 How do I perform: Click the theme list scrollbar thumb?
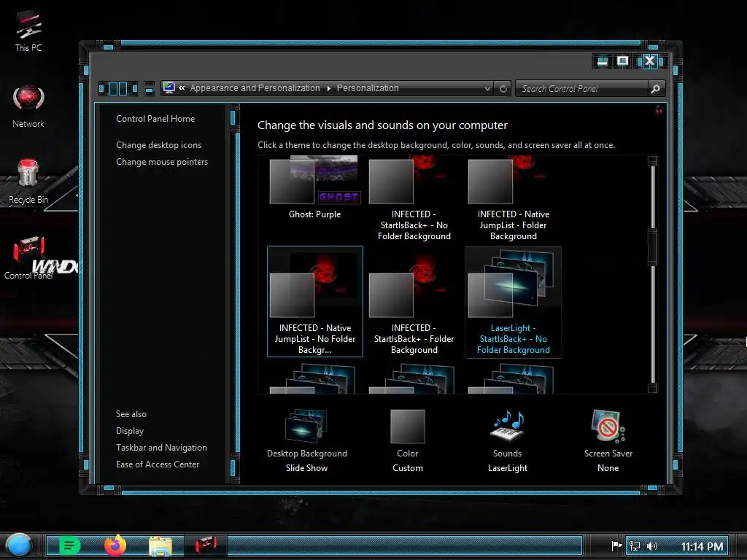(653, 246)
